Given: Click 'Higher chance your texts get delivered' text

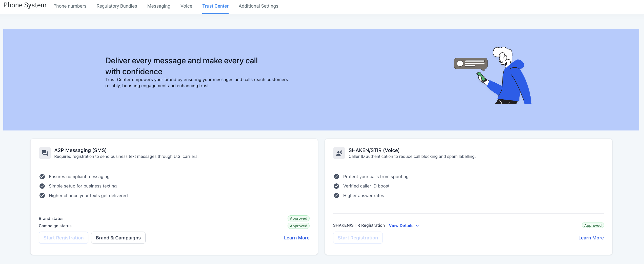Looking at the screenshot, I should coord(88,196).
